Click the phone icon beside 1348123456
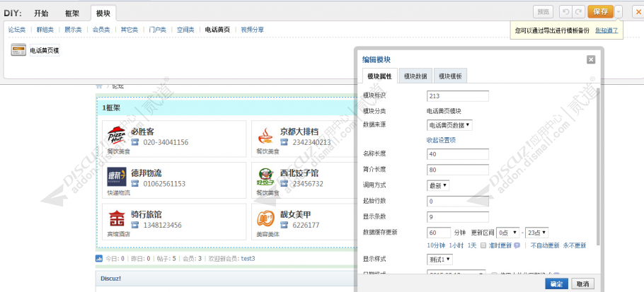 pos(135,225)
